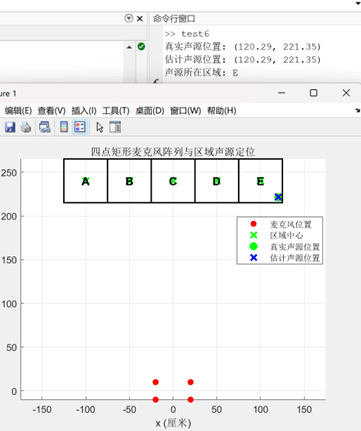
Task: Click the red dot icon in the legend
Action: point(253,224)
